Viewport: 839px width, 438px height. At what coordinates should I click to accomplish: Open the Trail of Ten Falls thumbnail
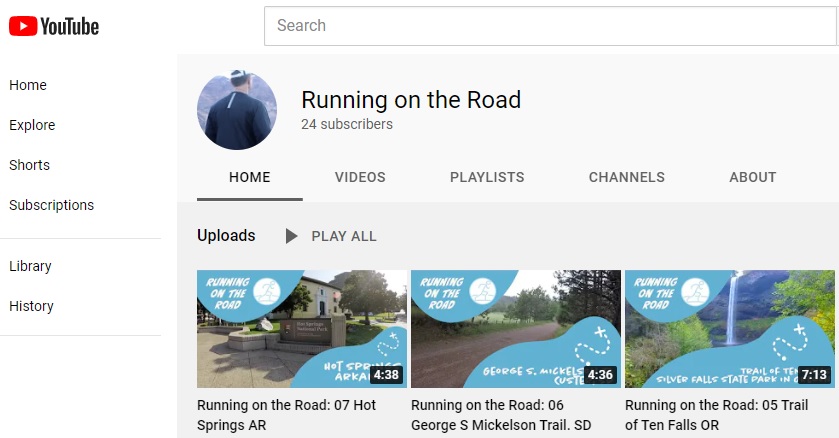(730, 328)
